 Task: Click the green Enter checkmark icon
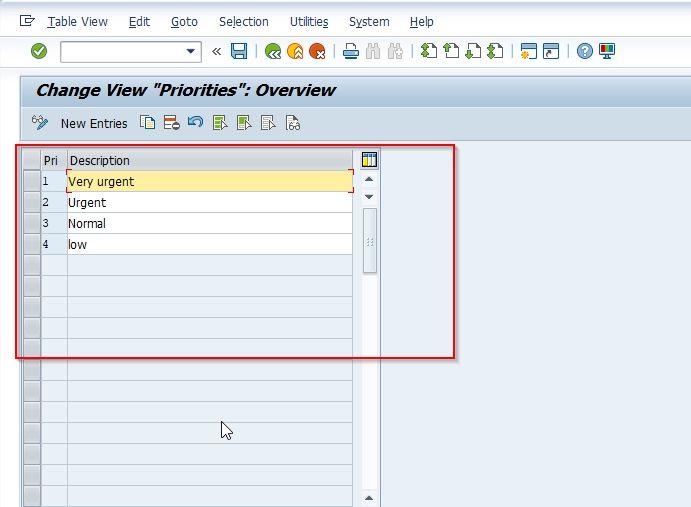[x=39, y=51]
